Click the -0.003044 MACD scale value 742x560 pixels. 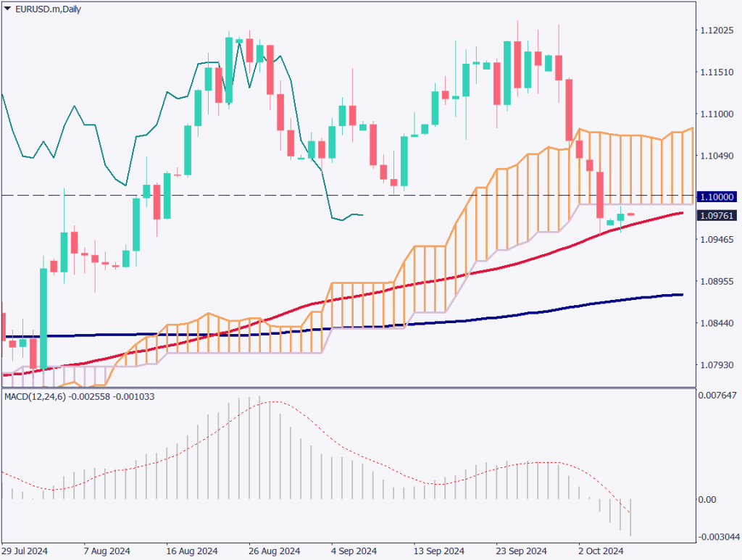pyautogui.click(x=717, y=538)
